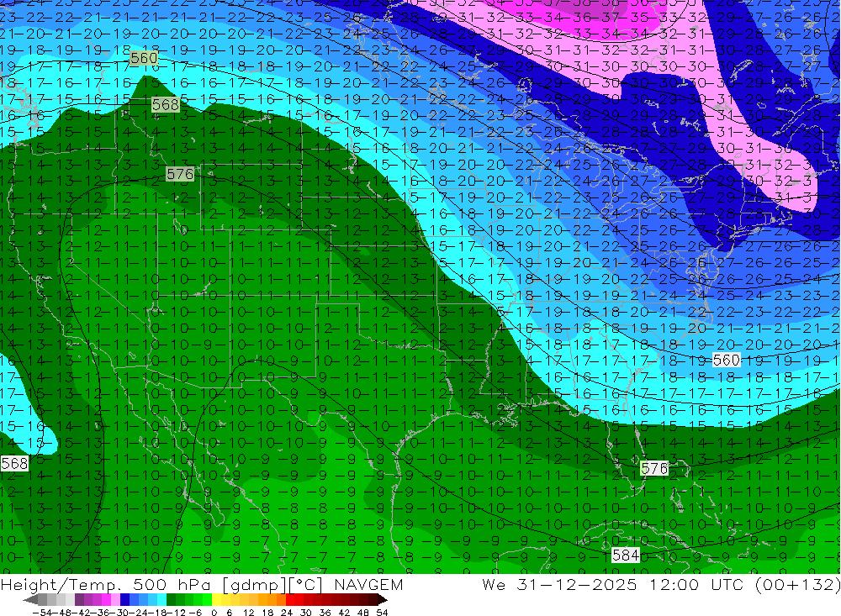841x616 pixels.
Task: Click the green-tinted 560 contour label
Action: pyautogui.click(x=144, y=57)
